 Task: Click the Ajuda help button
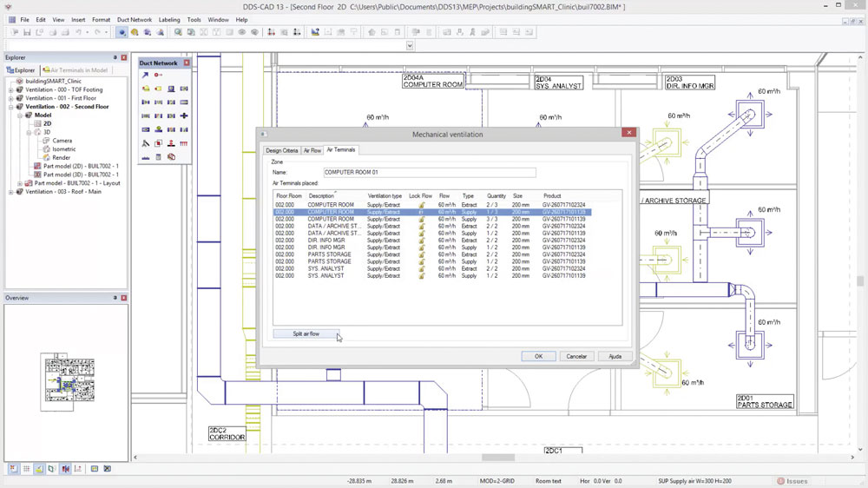tap(615, 356)
